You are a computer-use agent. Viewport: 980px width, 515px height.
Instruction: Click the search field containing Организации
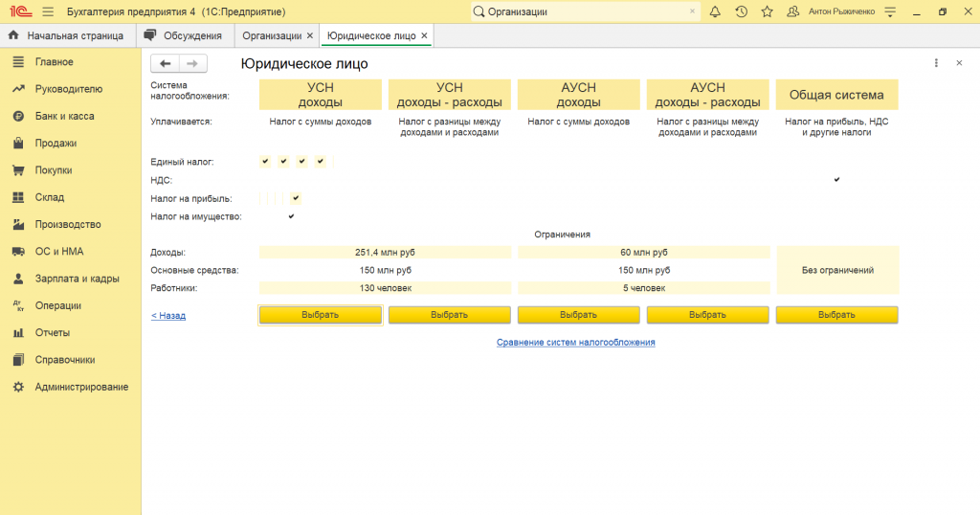[584, 11]
